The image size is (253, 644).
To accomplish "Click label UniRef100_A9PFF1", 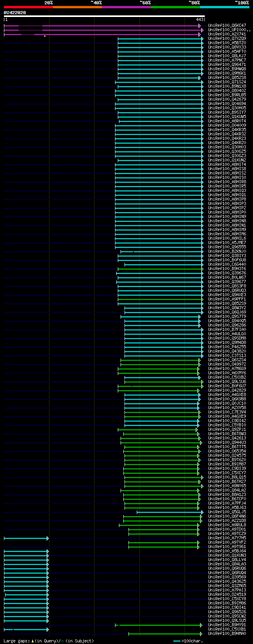I will click(x=227, y=299).
